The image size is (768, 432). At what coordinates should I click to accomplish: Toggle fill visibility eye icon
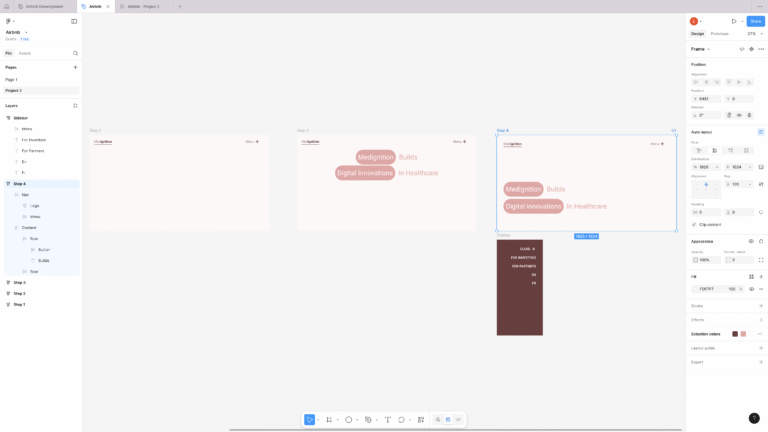[x=751, y=289]
